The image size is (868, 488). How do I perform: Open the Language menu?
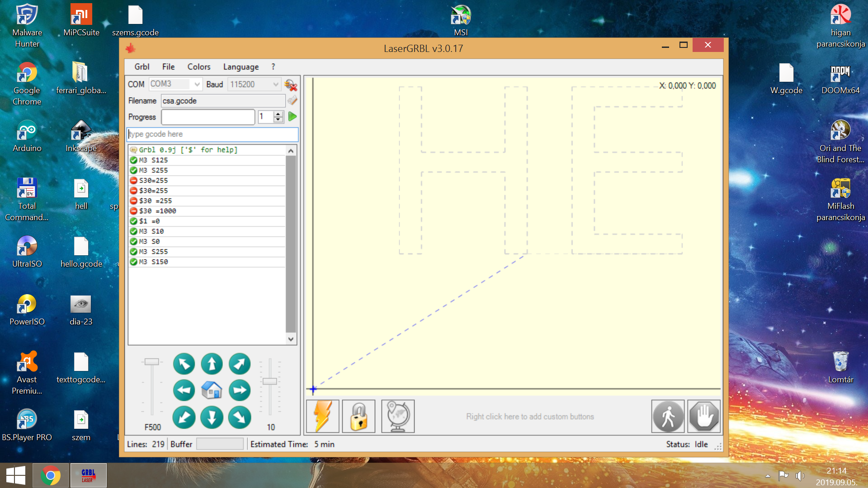point(241,67)
